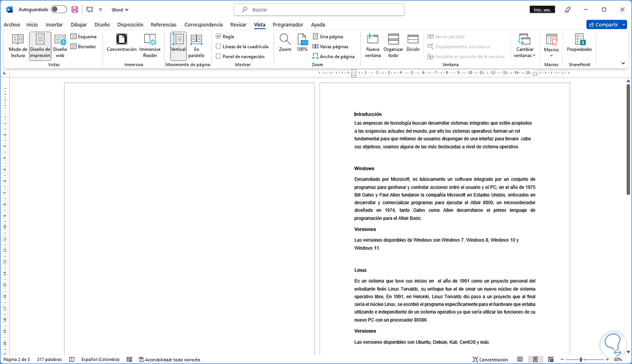Open Compartir dropdown button
This screenshot has height=364, width=632.
click(x=607, y=24)
